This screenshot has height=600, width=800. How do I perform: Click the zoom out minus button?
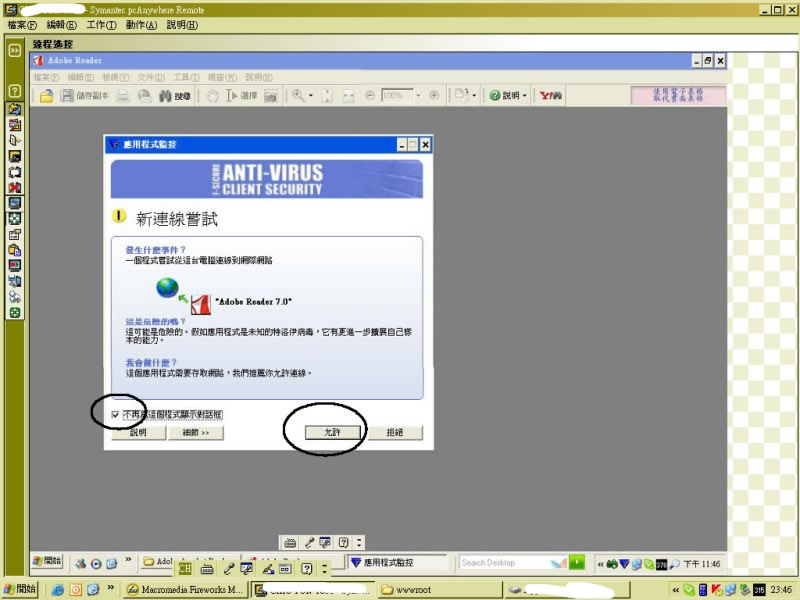click(x=370, y=95)
